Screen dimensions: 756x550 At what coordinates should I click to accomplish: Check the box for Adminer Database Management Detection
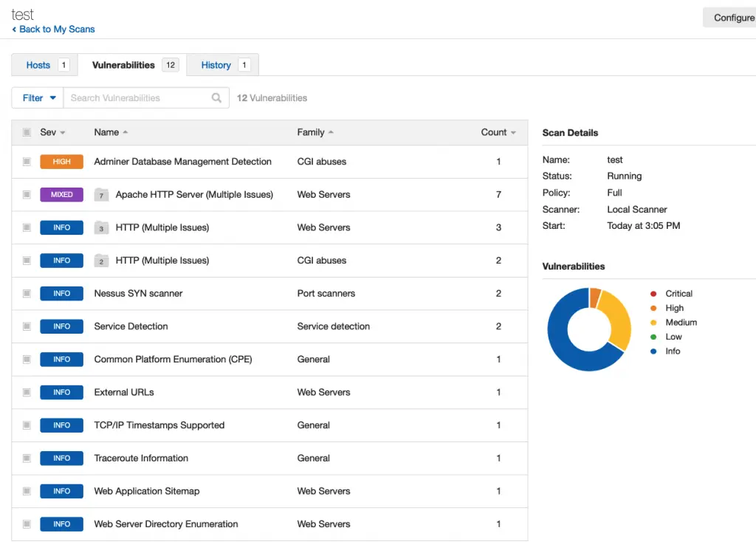click(27, 162)
